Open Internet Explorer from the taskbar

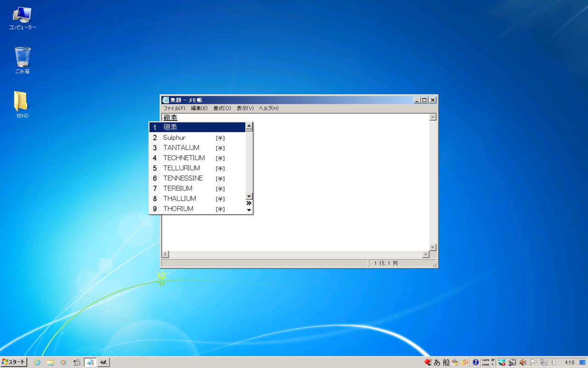(x=37, y=362)
